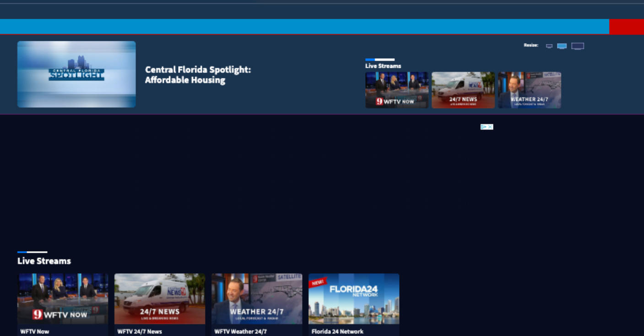644x336 pixels.
Task: Close the ad with the X icon
Action: pos(490,127)
